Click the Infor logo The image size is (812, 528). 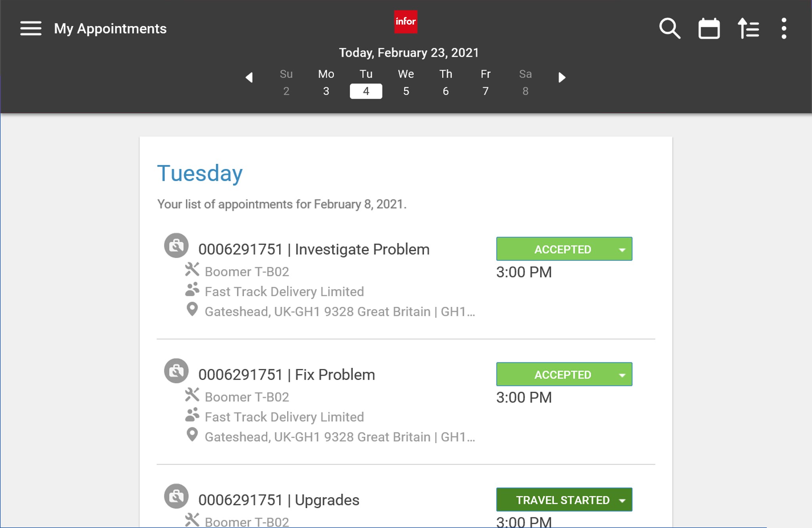[x=405, y=22]
